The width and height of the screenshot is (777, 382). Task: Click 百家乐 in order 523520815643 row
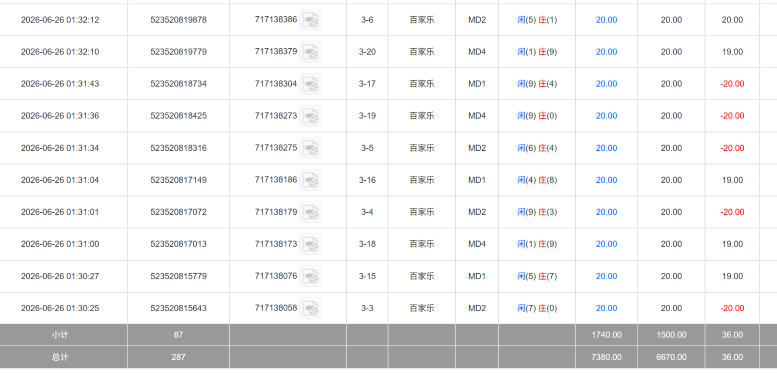tap(422, 308)
